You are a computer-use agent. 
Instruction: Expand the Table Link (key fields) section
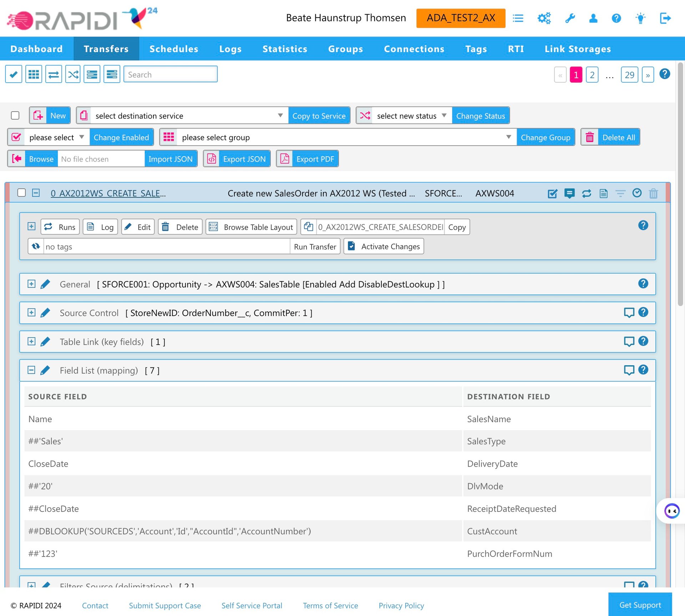31,341
